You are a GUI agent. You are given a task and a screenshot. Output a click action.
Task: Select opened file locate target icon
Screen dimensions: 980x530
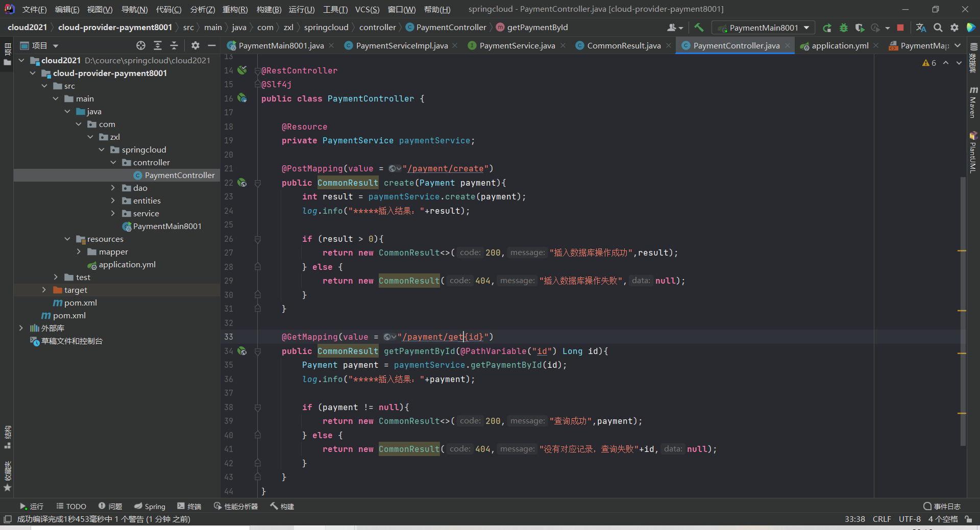click(141, 45)
